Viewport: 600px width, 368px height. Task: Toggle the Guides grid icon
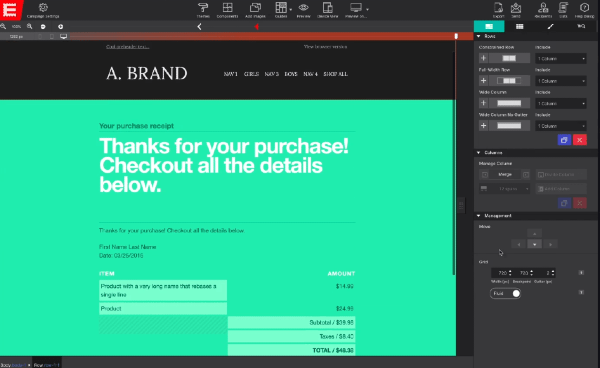tap(281, 7)
